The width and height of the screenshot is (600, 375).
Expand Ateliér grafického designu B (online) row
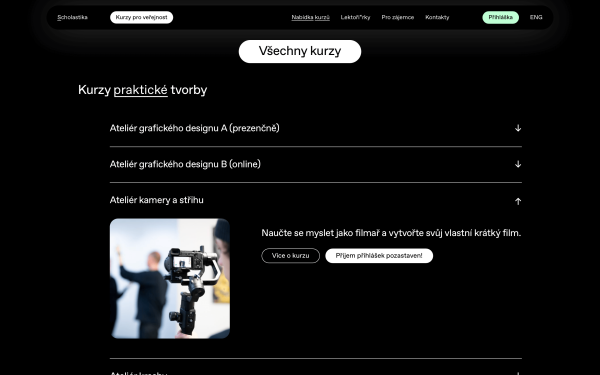(316, 164)
